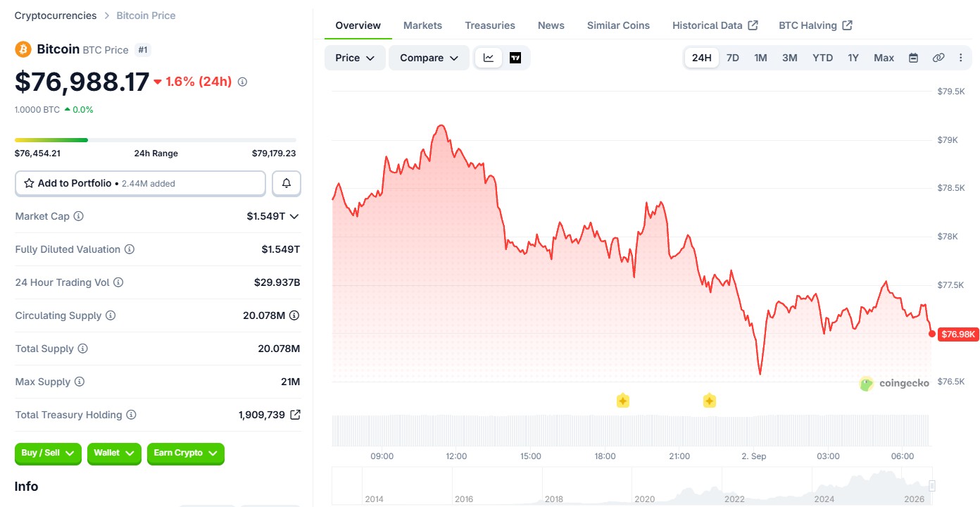This screenshot has height=507, width=980.
Task: Click the chart navigator range handle
Action: coord(932,486)
